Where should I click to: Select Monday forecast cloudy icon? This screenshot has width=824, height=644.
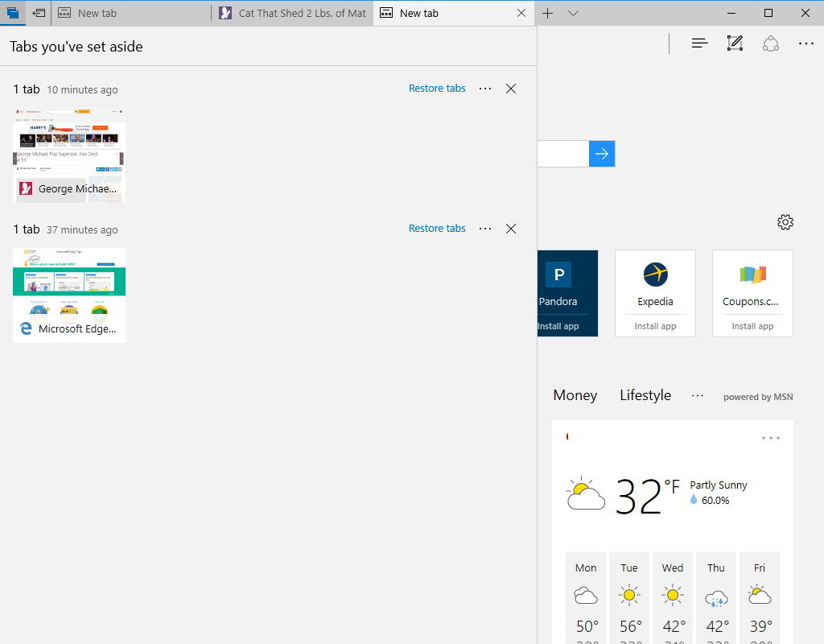pyautogui.click(x=586, y=597)
